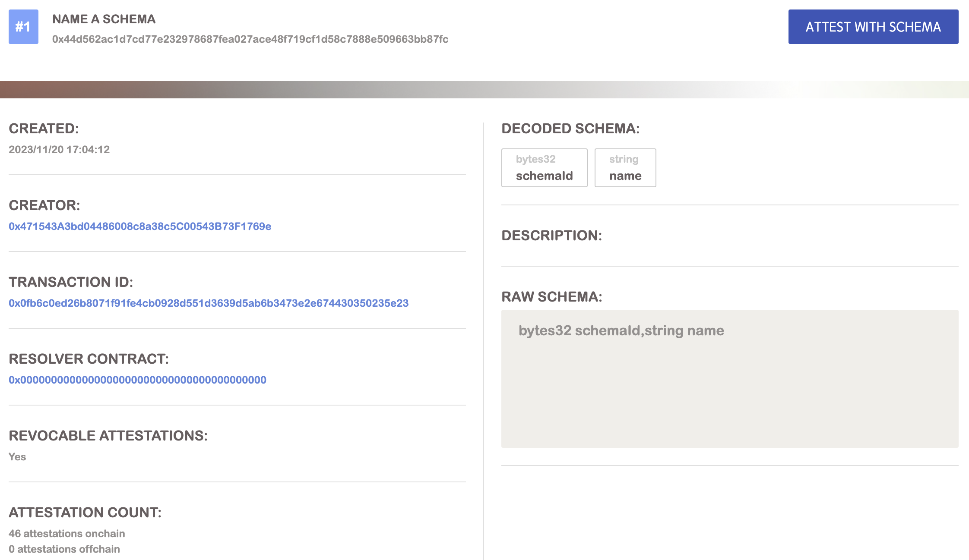Click the Attestation Count heading

85,513
